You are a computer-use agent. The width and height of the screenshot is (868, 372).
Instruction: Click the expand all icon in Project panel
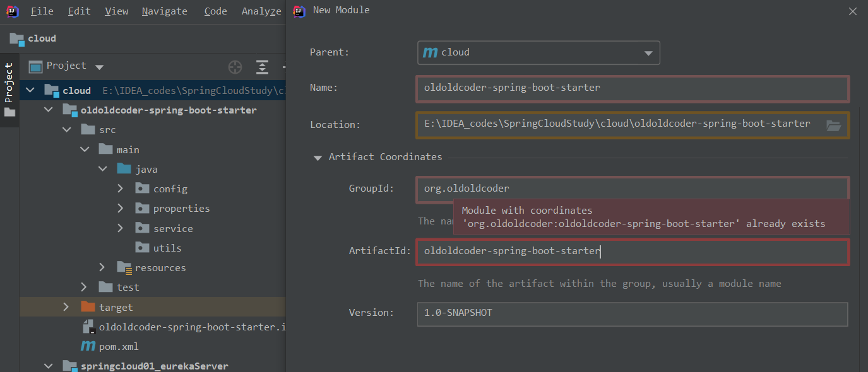[x=262, y=67]
